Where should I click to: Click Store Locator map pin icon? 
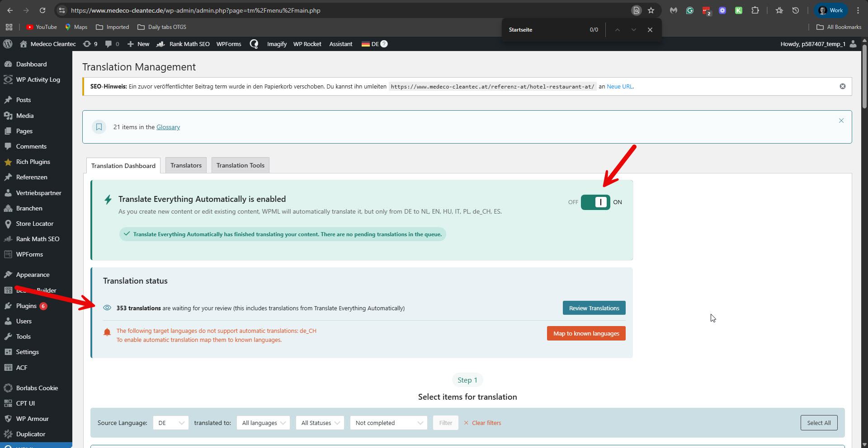click(8, 224)
